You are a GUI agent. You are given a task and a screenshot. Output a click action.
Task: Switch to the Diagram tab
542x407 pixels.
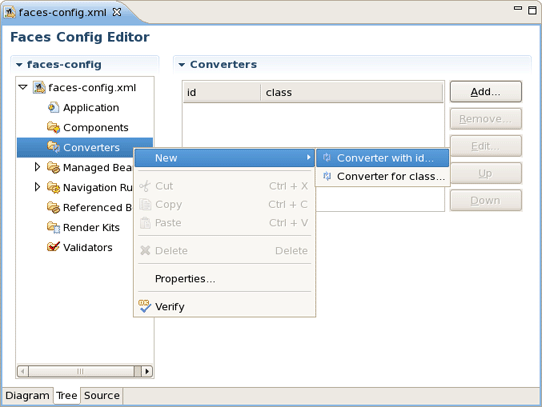(x=27, y=395)
